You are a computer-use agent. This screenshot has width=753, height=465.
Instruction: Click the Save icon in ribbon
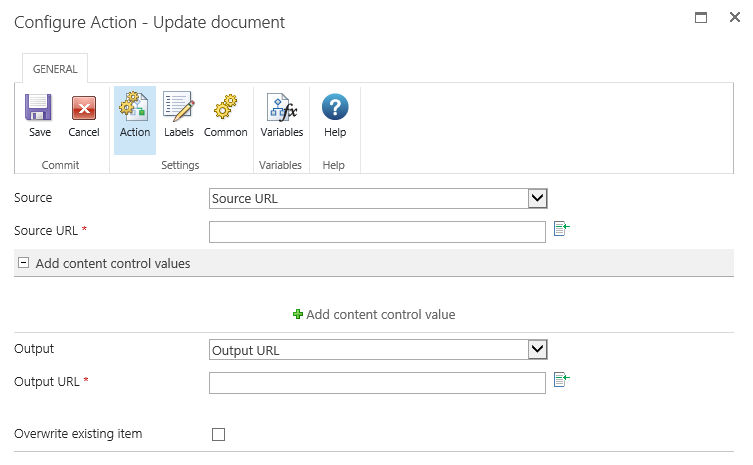[39, 108]
